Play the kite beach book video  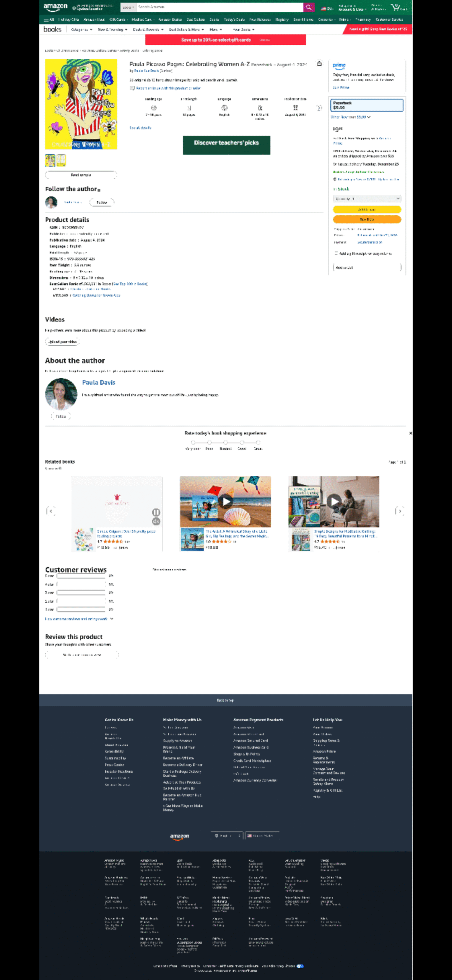(226, 501)
